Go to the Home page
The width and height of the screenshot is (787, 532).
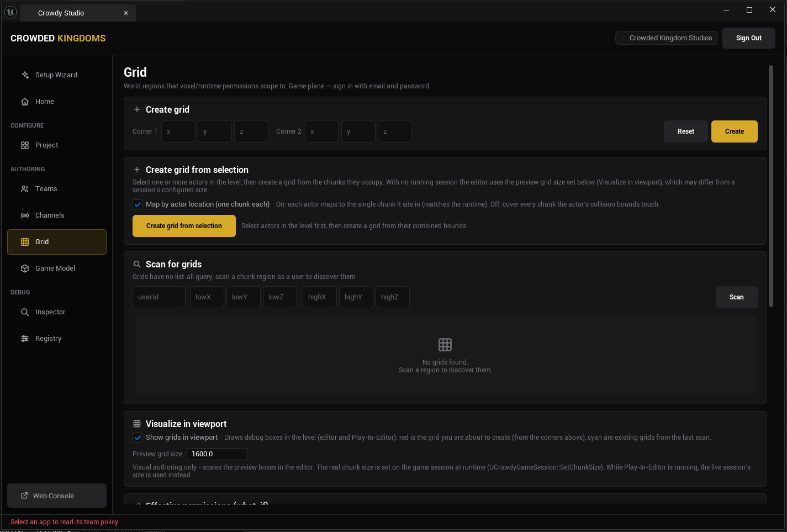click(x=57, y=102)
